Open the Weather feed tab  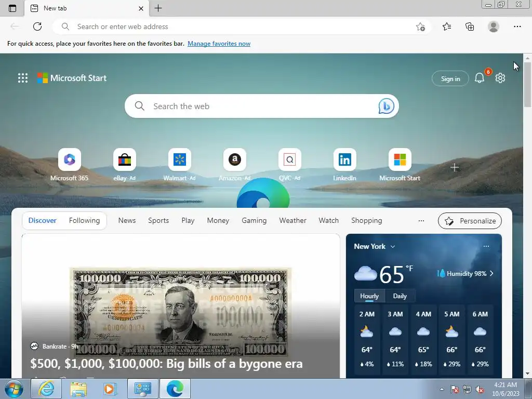coord(292,220)
